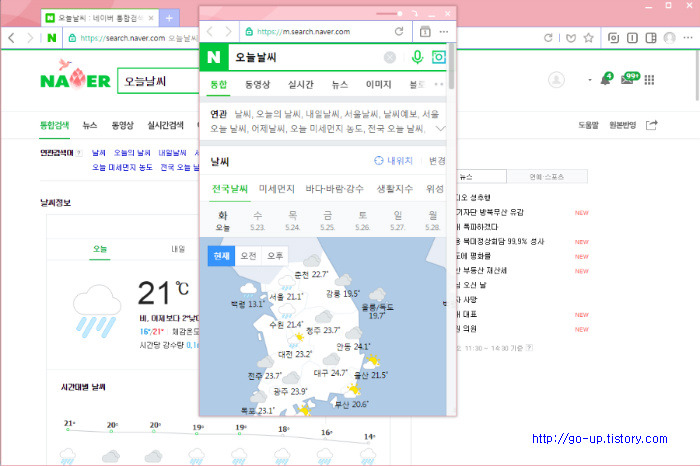Click the Naver N logo in mobile popup
The image size is (700, 466).
[x=214, y=57]
